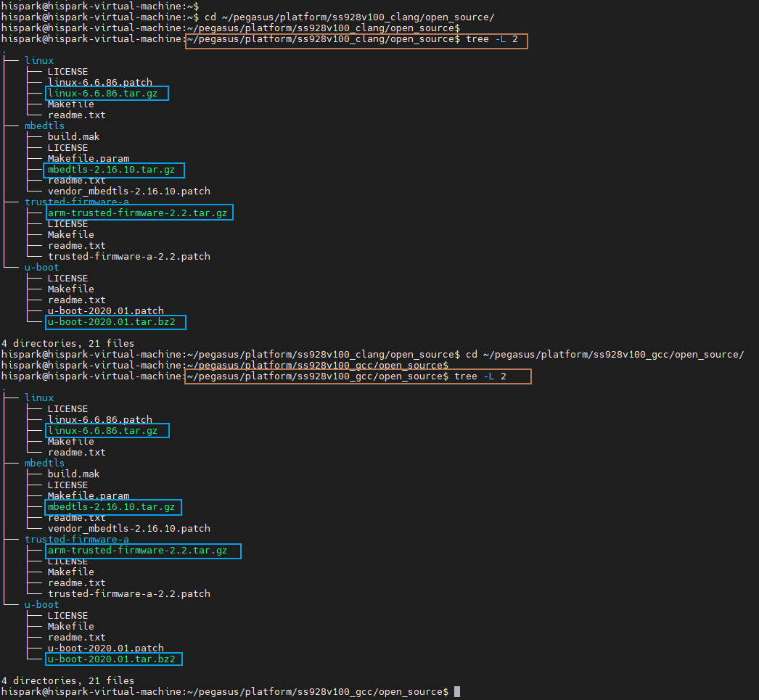The height and width of the screenshot is (700, 759).
Task: Click vendor_mbedtls-2.16.10.patch in the gcc listing
Action: [128, 528]
